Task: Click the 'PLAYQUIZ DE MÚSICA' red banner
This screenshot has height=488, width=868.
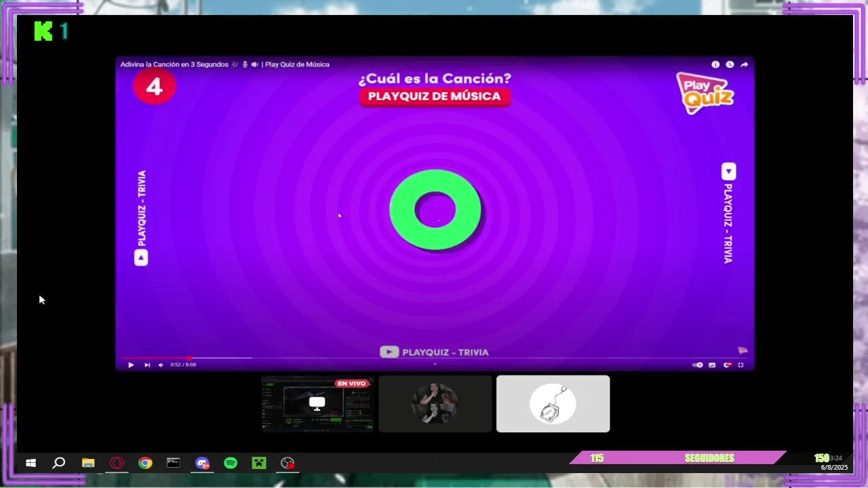Action: point(435,96)
